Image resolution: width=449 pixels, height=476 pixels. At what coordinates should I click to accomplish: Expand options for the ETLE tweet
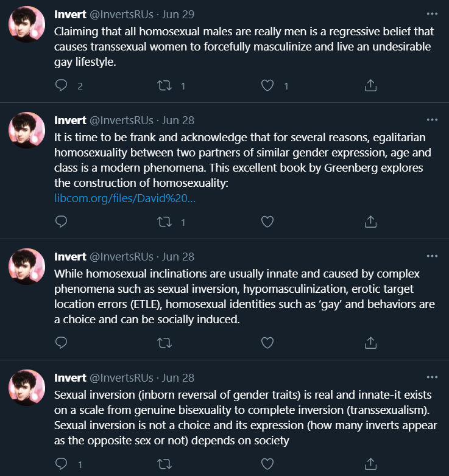pyautogui.click(x=432, y=256)
